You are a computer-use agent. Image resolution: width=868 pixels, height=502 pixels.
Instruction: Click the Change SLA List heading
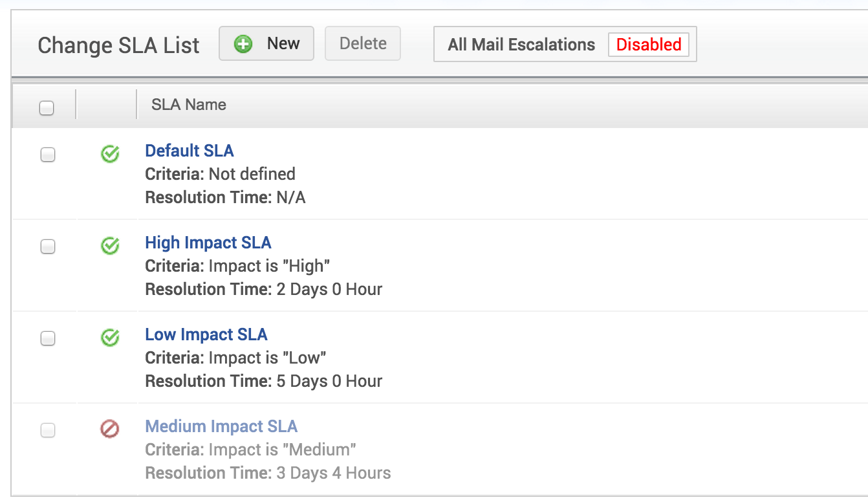(119, 46)
